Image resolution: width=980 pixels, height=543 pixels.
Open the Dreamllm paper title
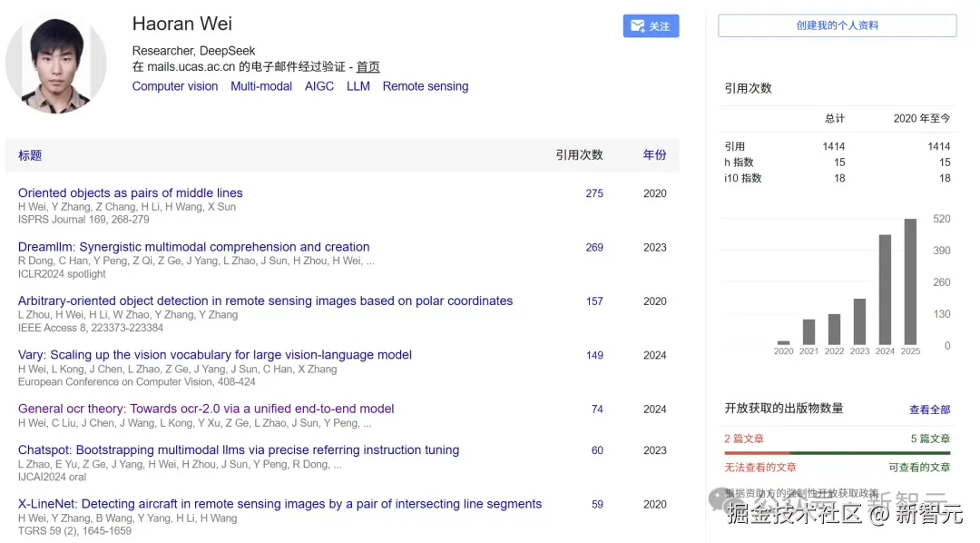(194, 247)
